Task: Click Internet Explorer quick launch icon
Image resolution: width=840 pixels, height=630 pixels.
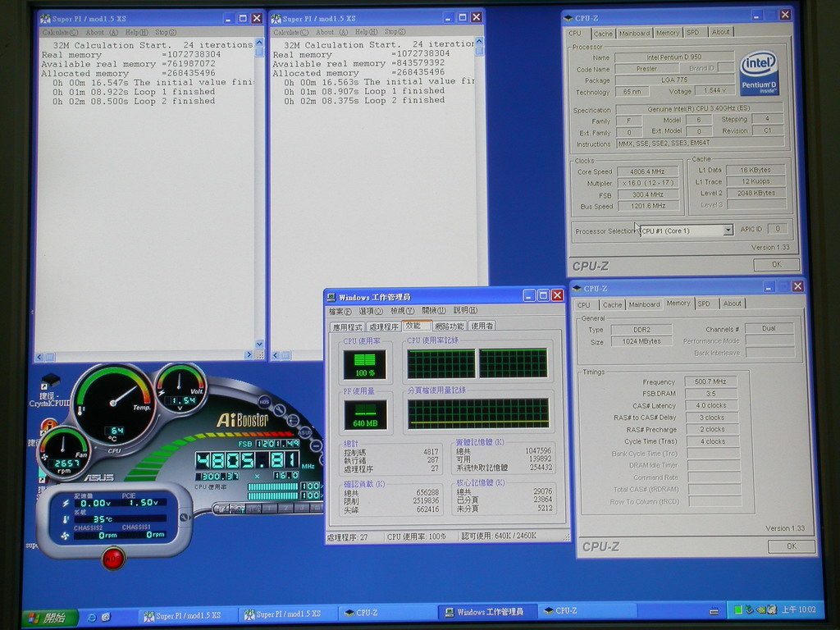Action: click(x=92, y=616)
